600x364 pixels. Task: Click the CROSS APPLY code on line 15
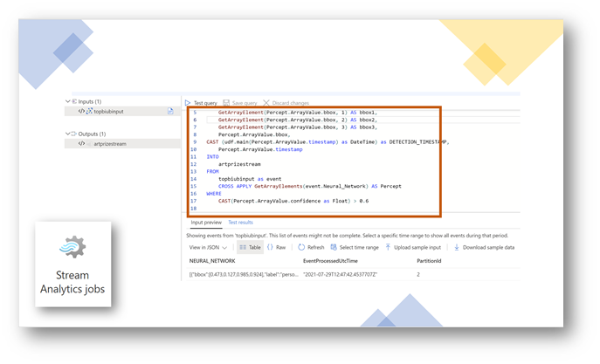235,186
